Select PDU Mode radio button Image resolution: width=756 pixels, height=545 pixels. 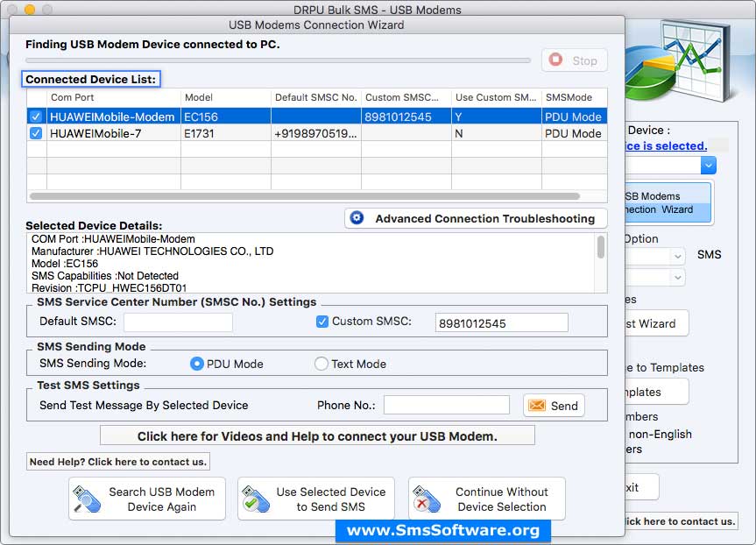197,364
